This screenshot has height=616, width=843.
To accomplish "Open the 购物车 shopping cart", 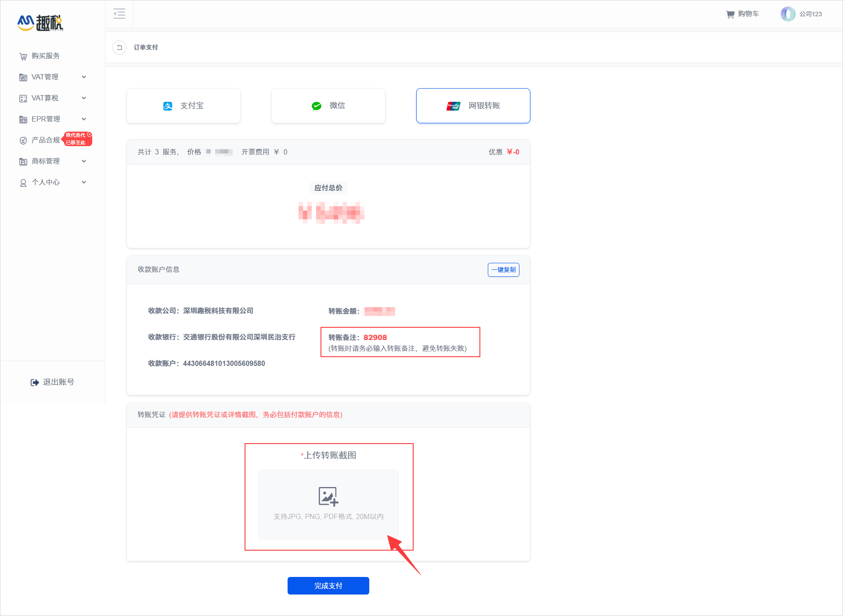I will 742,14.
